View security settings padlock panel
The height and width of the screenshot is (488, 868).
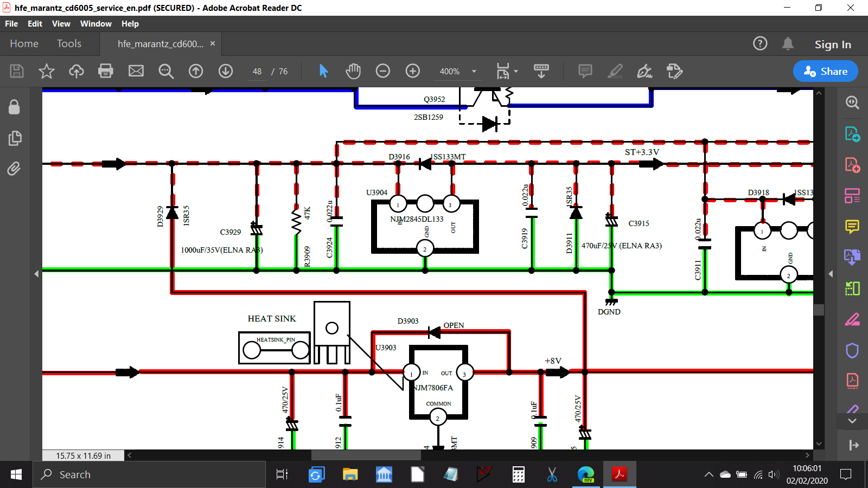(x=15, y=107)
